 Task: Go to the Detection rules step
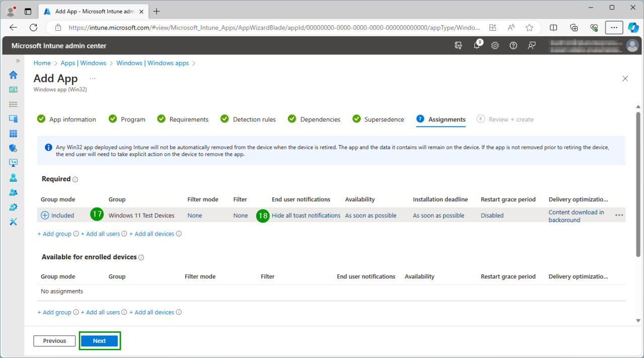pos(254,119)
